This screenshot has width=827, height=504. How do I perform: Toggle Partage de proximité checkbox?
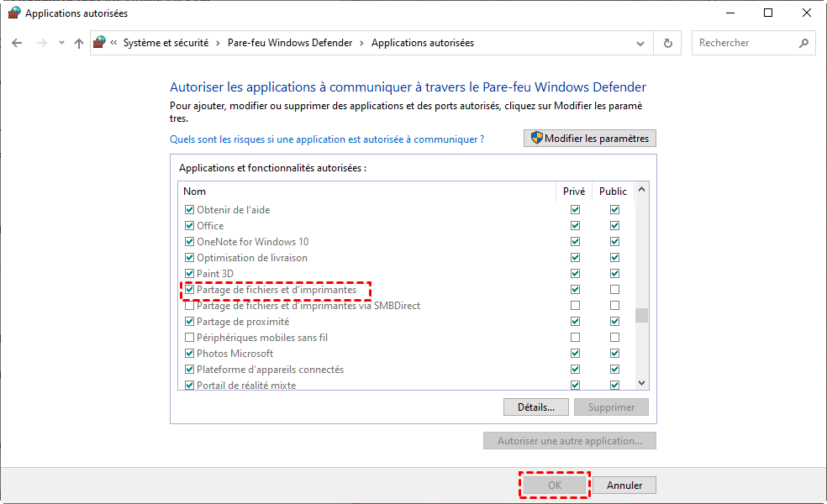[189, 322]
